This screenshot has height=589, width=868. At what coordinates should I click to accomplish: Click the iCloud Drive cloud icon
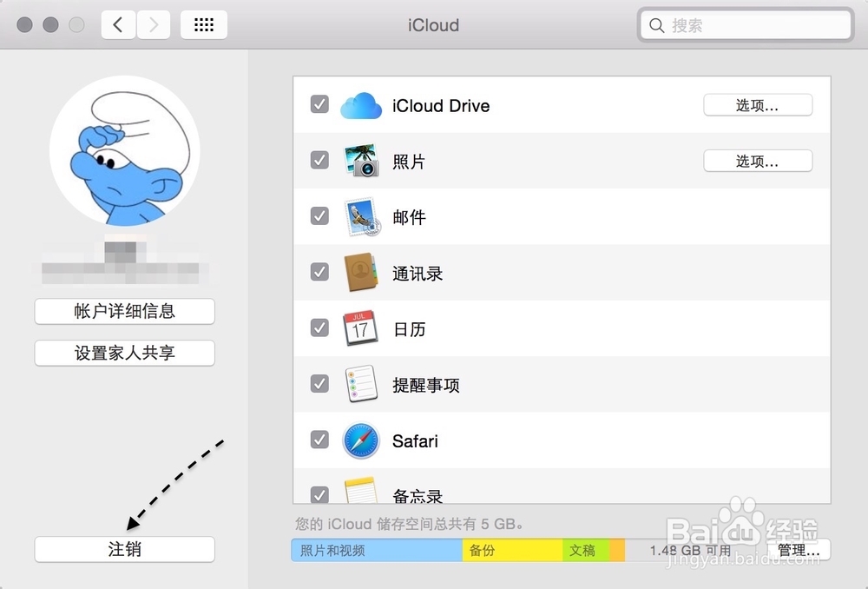pos(361,105)
